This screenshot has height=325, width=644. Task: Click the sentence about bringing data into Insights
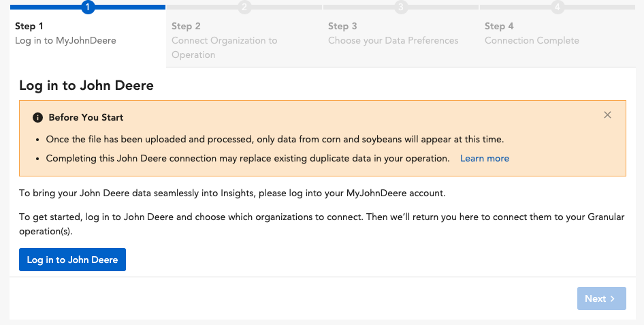click(232, 193)
